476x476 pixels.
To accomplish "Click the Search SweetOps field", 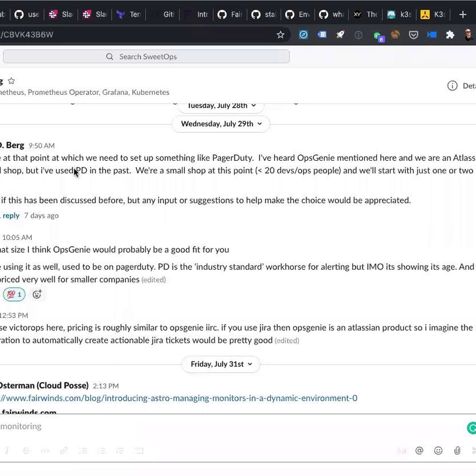I will (x=146, y=56).
